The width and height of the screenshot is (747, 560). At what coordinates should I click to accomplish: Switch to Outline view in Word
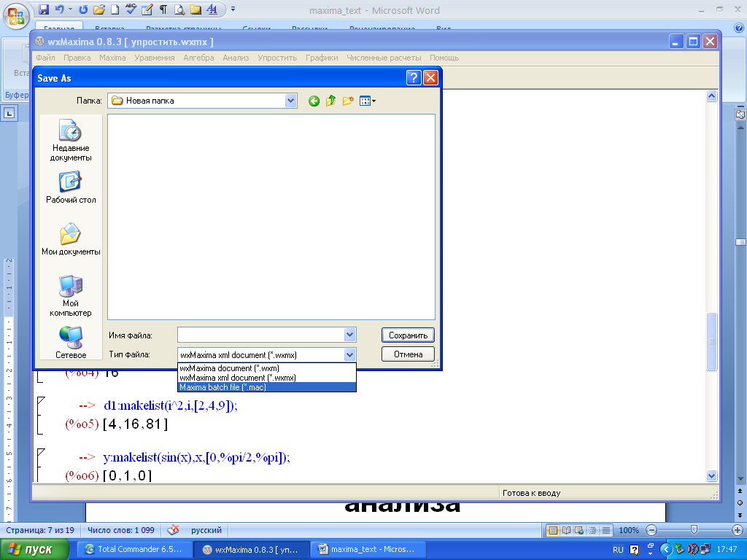[x=592, y=530]
